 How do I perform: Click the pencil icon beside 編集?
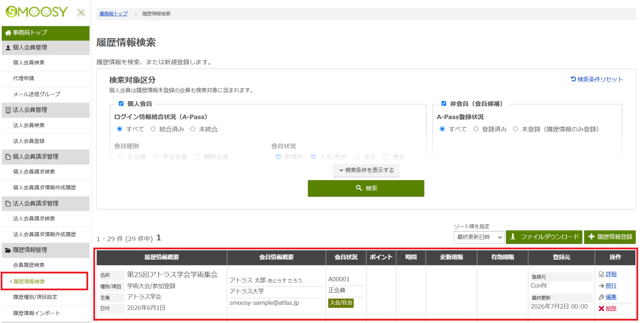(x=602, y=297)
